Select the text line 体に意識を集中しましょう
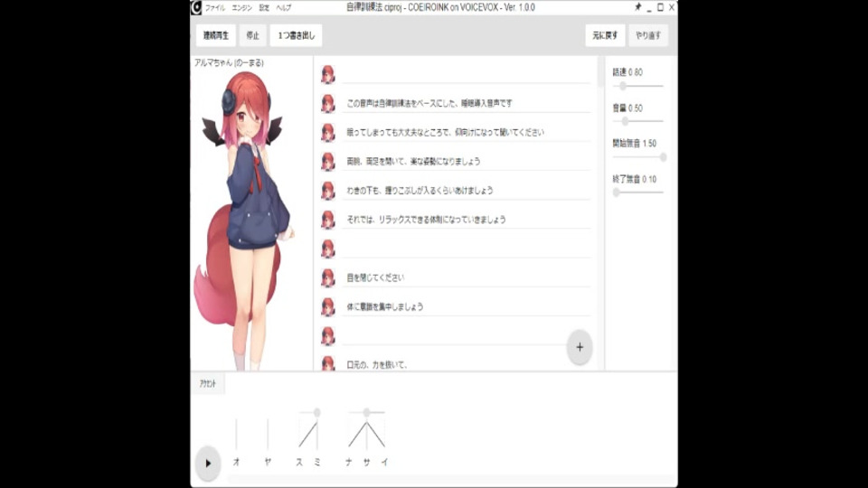This screenshot has width=868, height=488. coord(467,307)
